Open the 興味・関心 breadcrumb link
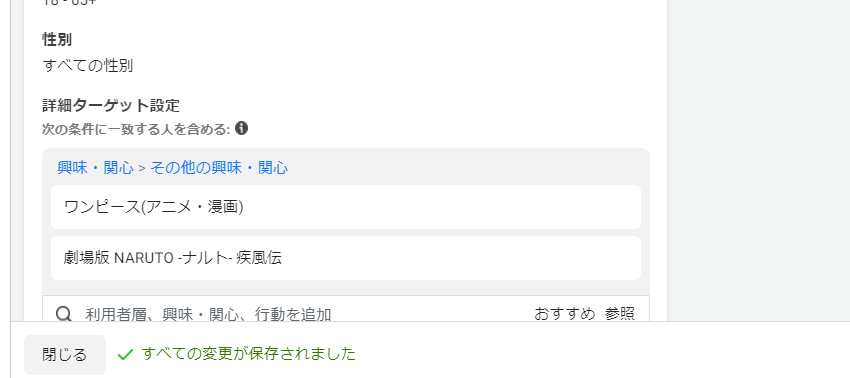850x378 pixels. coord(95,168)
